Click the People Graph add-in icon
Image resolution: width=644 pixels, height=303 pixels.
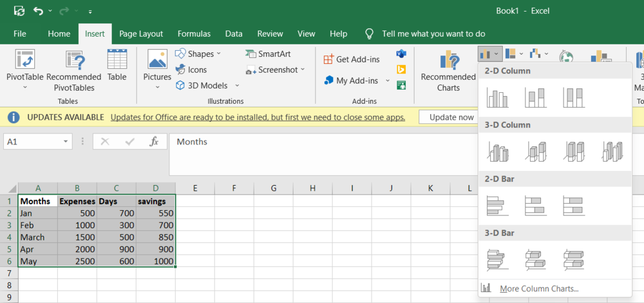click(x=401, y=85)
